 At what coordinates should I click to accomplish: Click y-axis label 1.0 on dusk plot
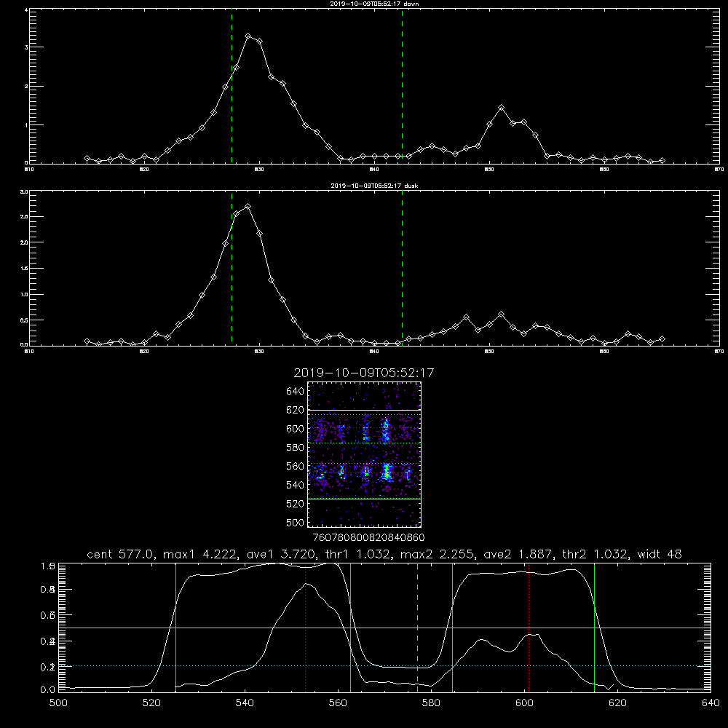click(24, 294)
